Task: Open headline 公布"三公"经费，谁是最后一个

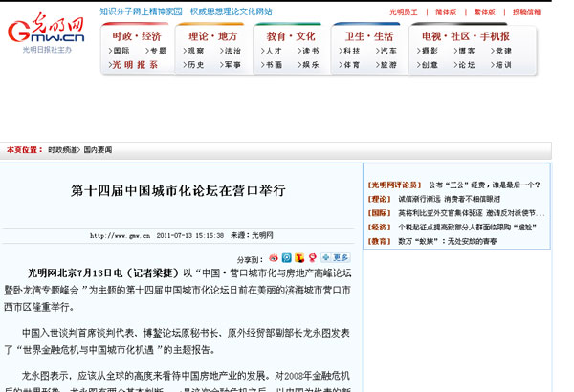Action: pyautogui.click(x=483, y=185)
